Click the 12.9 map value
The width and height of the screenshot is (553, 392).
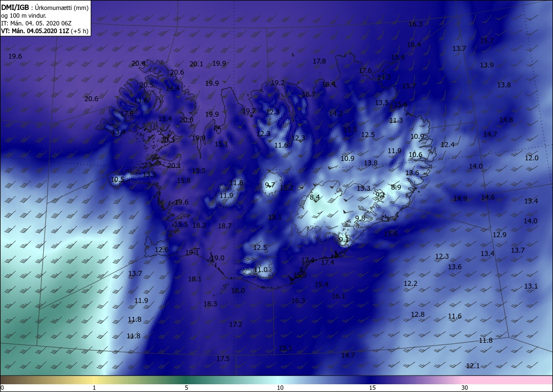[x=499, y=235]
